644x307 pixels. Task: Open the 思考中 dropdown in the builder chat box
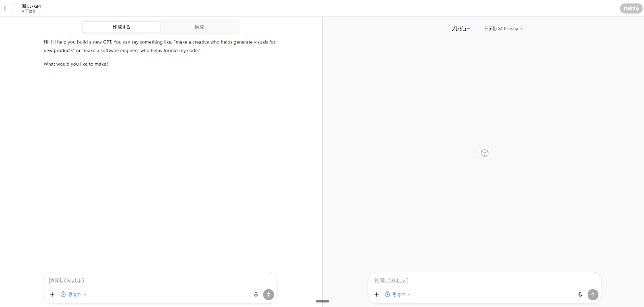(74, 295)
